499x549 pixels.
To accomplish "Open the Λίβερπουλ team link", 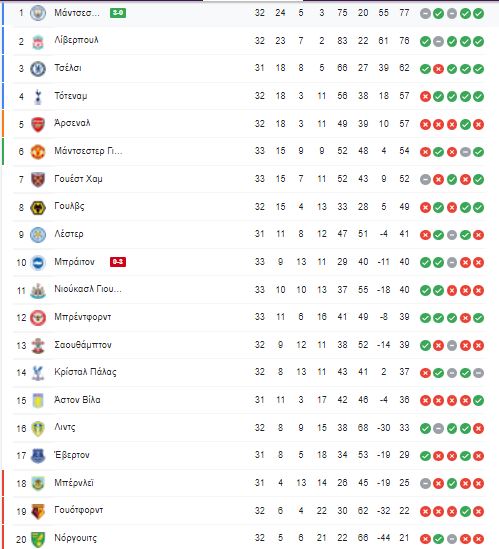I will coord(76,40).
